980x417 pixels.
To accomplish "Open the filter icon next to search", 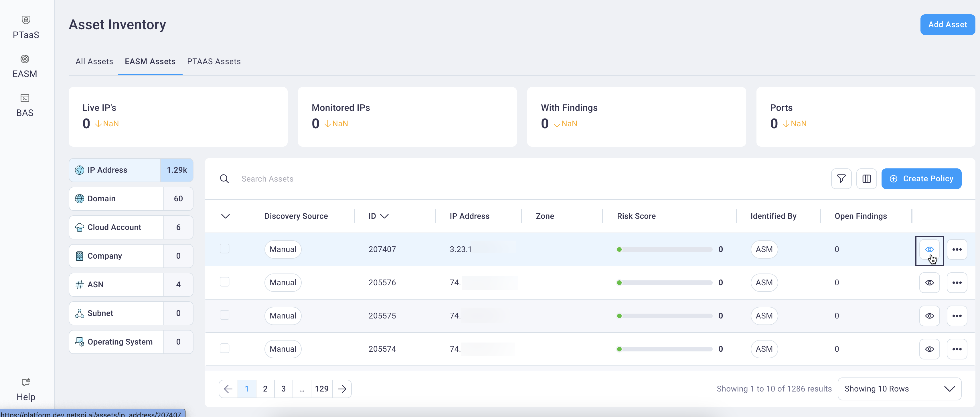I will tap(841, 179).
